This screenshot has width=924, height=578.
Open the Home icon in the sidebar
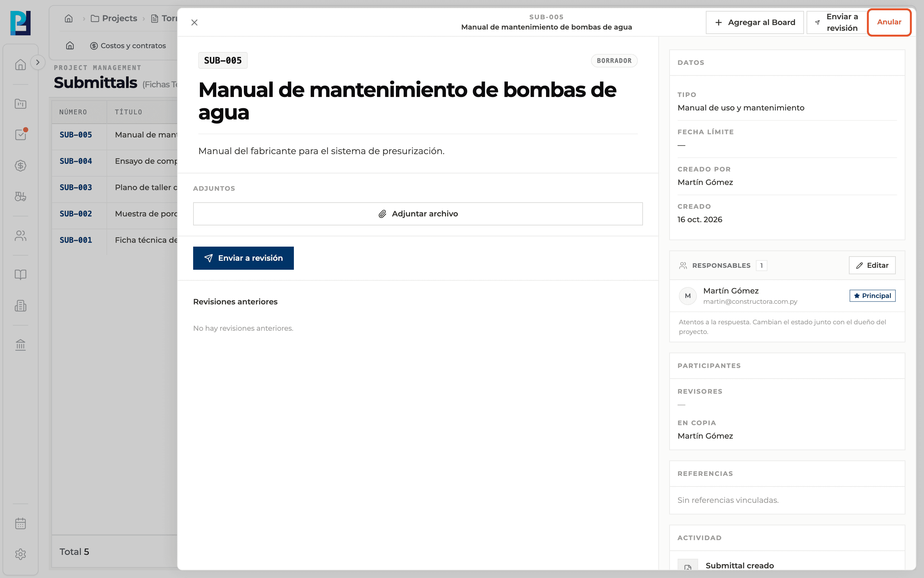pyautogui.click(x=21, y=65)
